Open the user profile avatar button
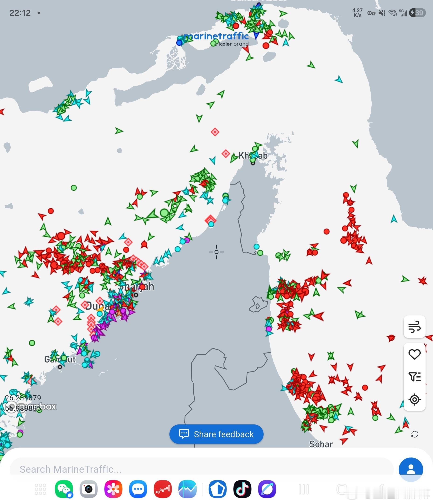Screen dimensions: 433x504 point(411,469)
